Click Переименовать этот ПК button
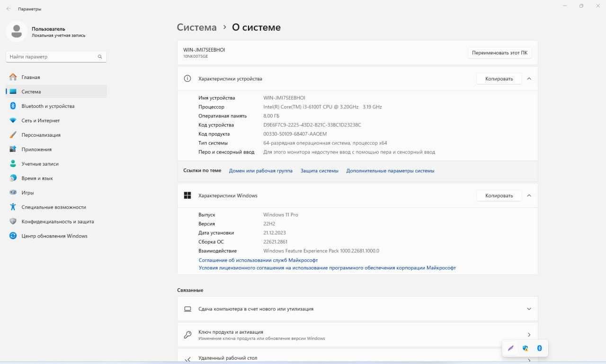606x364 pixels. coord(499,53)
